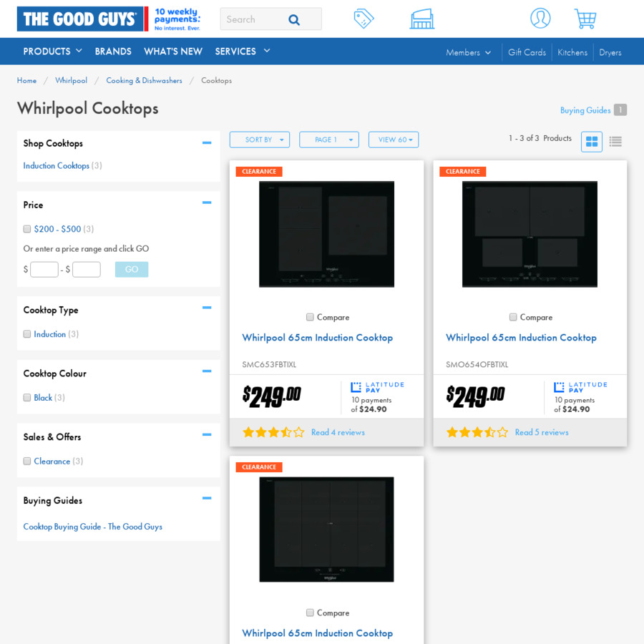
Task: Click the GO price button
Action: pos(132,270)
